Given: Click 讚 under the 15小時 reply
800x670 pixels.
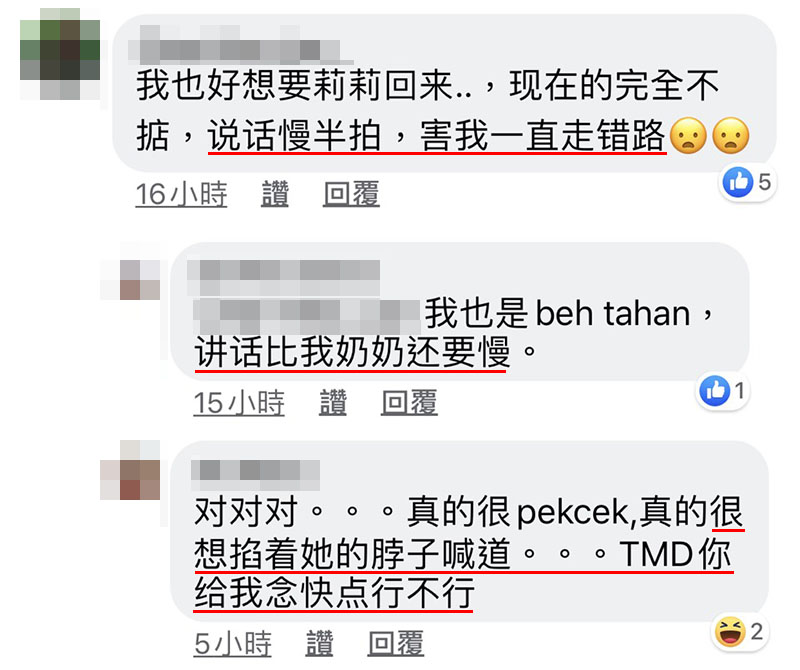Looking at the screenshot, I should (x=333, y=403).
